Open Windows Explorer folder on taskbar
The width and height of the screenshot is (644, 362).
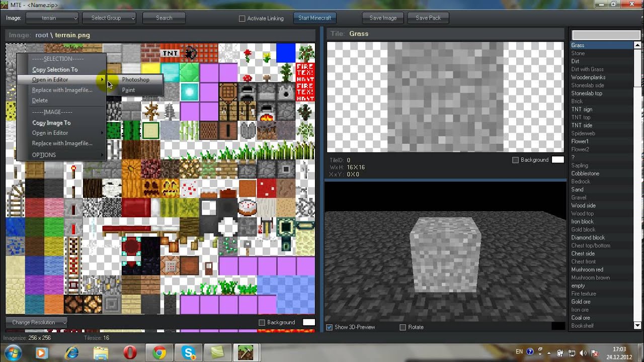point(101,353)
